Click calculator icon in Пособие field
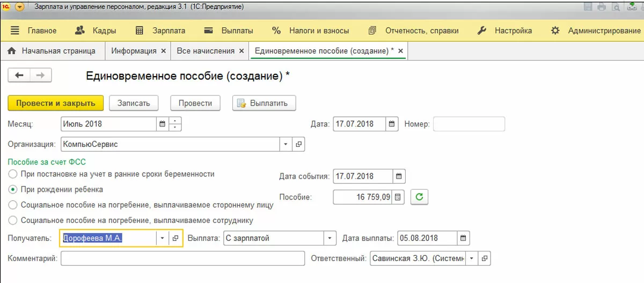Viewport: 644px width, 283px height. (x=398, y=197)
